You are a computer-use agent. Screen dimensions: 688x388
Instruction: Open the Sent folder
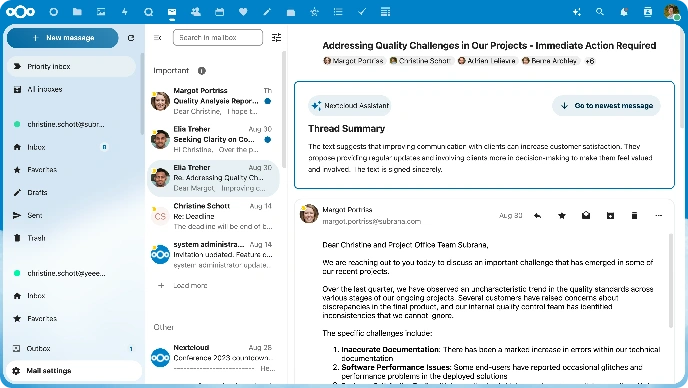(71, 215)
